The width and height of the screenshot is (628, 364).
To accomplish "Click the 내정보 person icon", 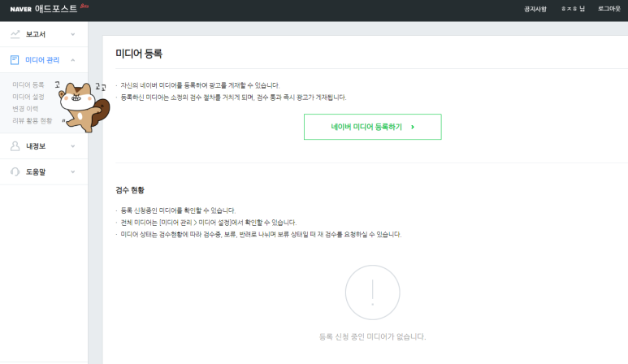I will coord(15,146).
